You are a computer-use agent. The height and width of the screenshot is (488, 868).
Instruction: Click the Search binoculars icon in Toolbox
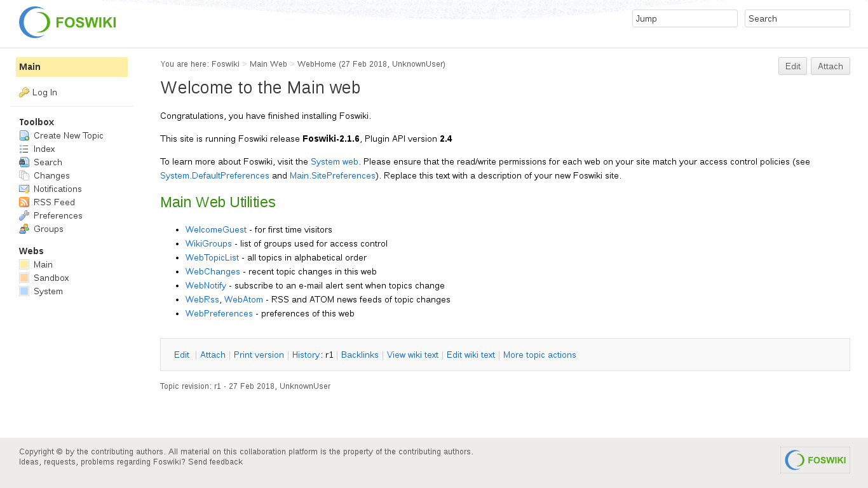tap(24, 162)
